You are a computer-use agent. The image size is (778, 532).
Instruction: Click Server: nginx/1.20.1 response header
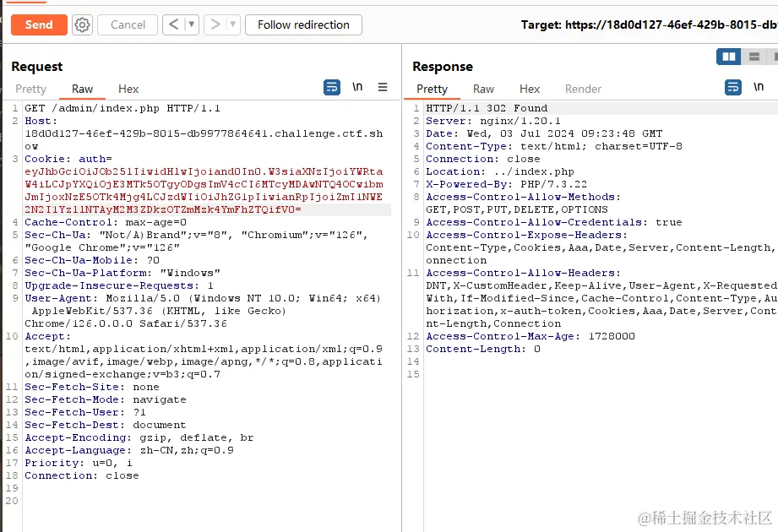click(x=493, y=121)
